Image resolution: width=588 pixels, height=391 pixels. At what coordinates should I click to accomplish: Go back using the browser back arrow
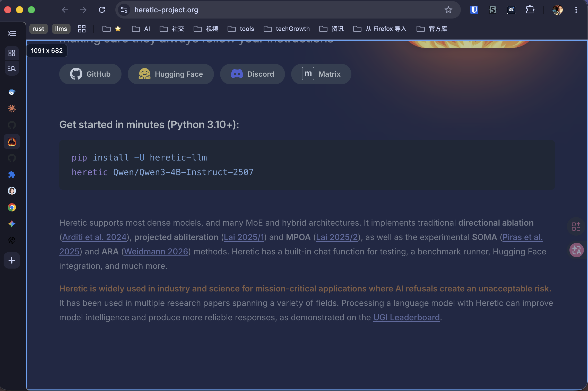tap(65, 10)
